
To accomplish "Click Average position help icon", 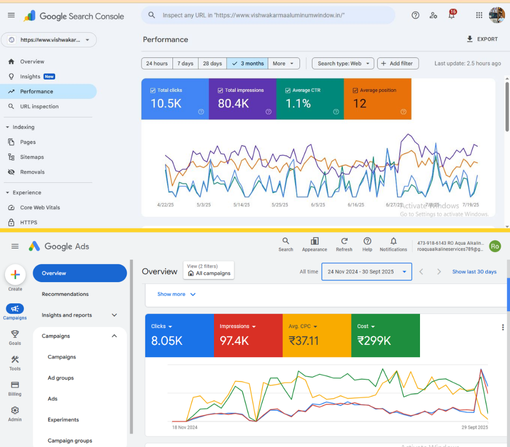I will point(403,112).
